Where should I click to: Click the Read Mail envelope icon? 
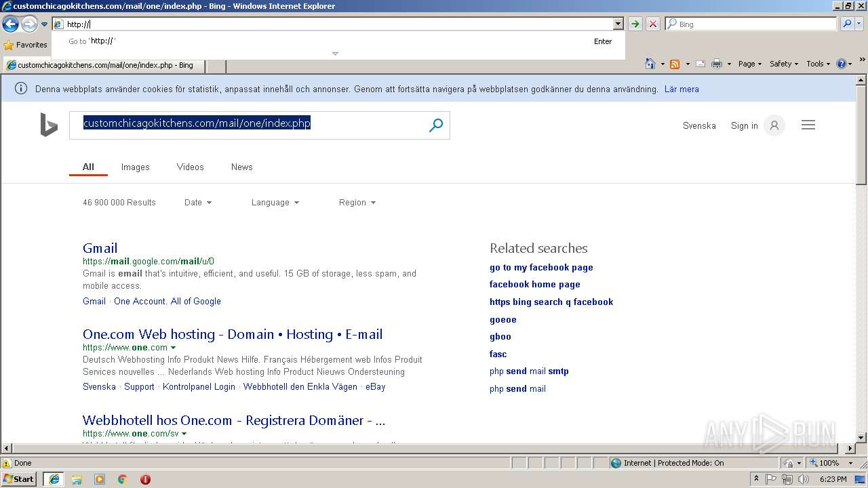pos(701,64)
